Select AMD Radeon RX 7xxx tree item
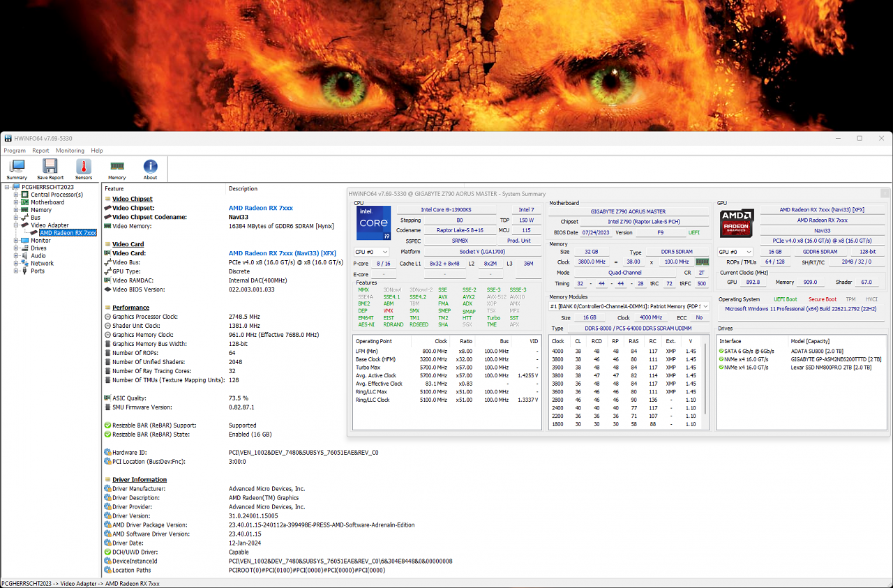Screen dimensions: 893x588 (68, 233)
